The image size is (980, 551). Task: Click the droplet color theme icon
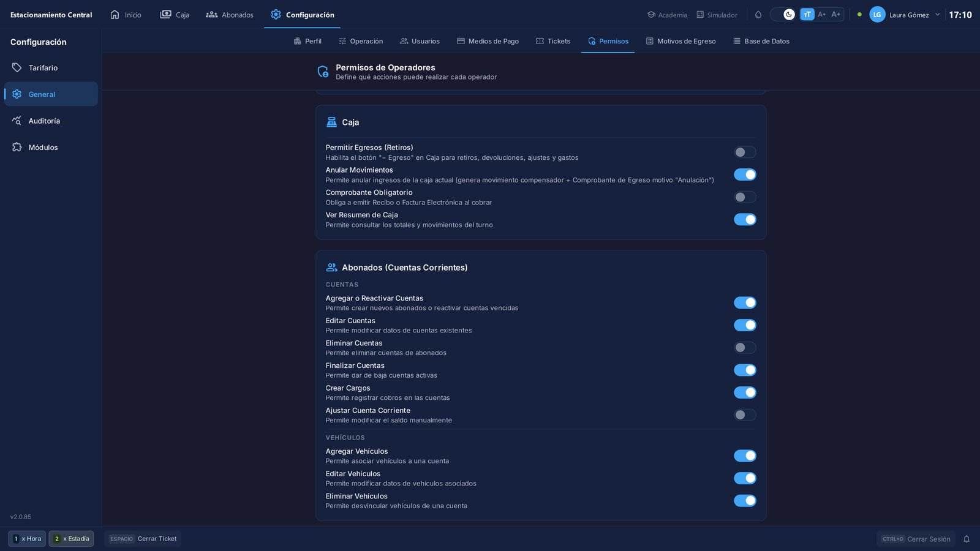(x=758, y=15)
